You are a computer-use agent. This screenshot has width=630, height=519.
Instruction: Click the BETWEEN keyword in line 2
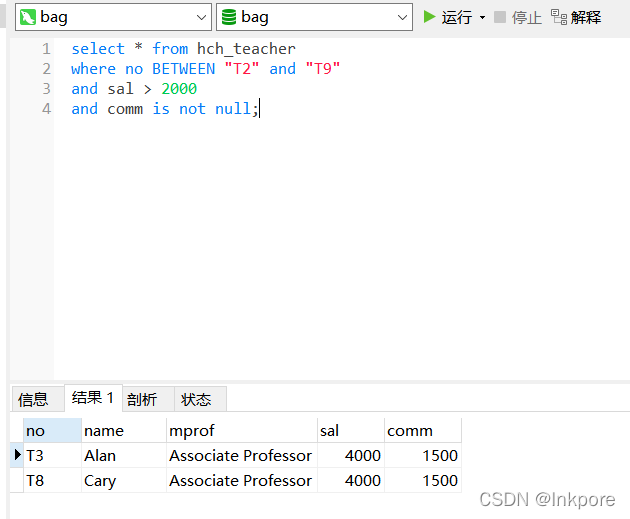pos(184,69)
